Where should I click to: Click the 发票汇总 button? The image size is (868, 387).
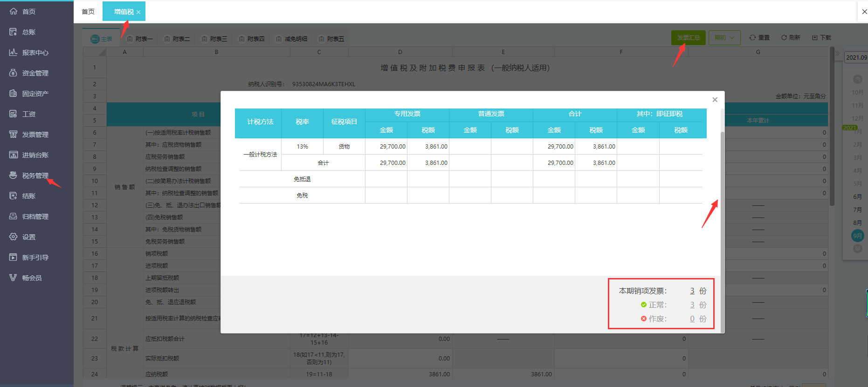pos(689,38)
